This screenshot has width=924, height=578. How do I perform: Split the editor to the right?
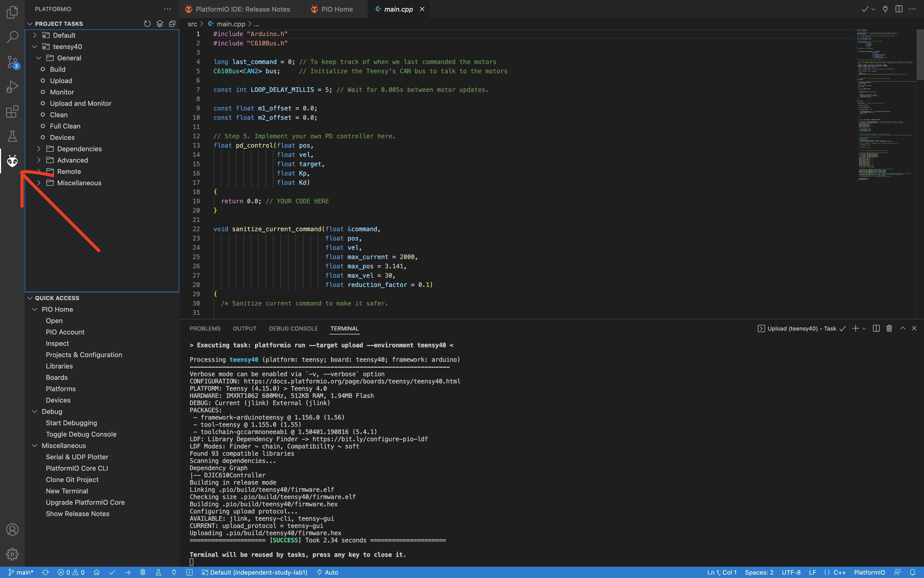point(899,9)
